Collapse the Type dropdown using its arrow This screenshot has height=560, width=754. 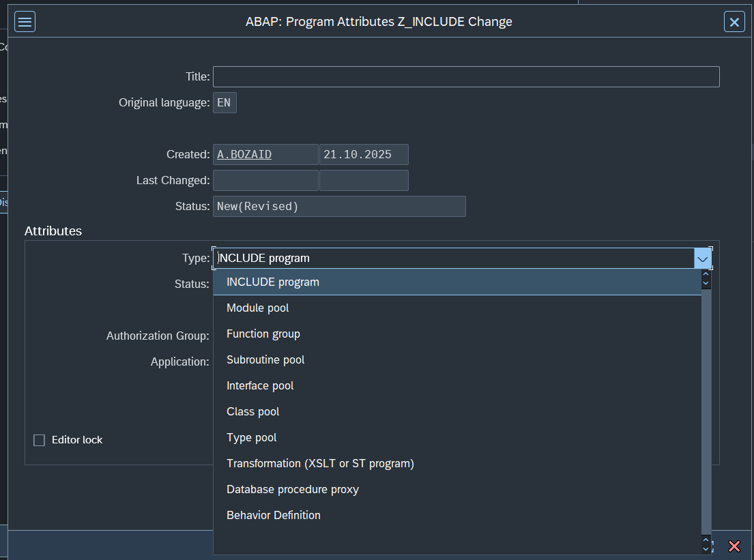pyautogui.click(x=703, y=259)
